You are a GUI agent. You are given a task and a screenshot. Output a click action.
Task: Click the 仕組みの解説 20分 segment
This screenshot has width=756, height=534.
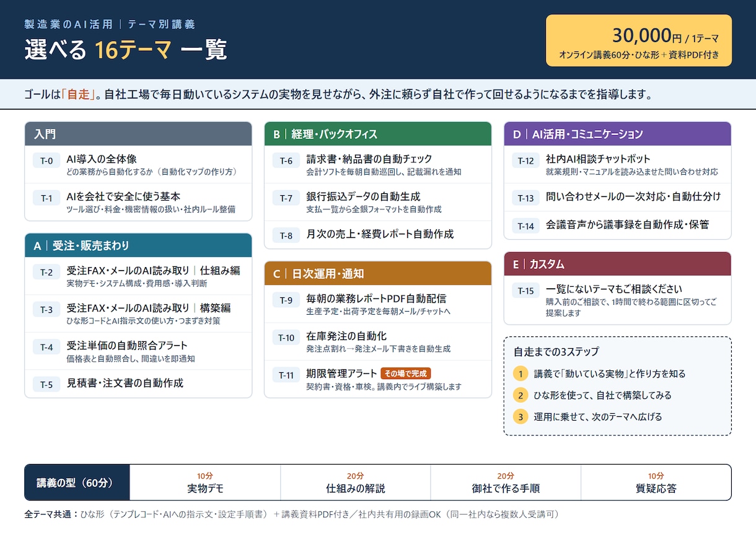(x=356, y=482)
